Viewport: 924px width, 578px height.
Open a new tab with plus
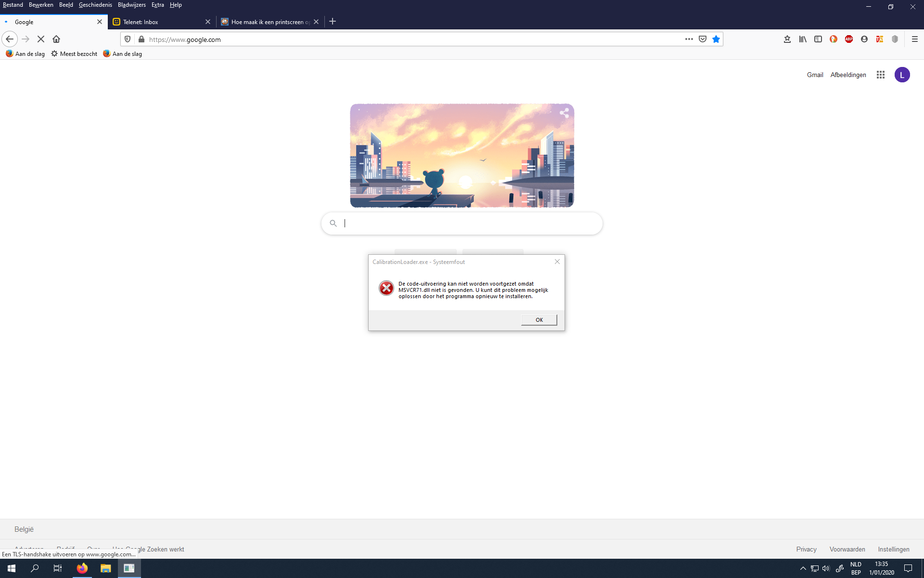[x=333, y=21]
